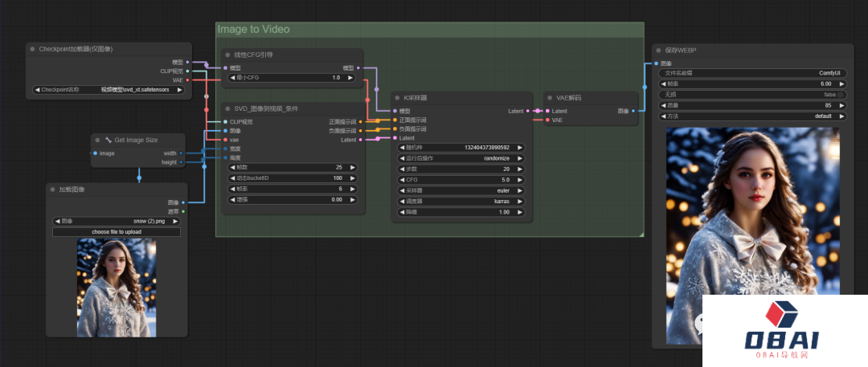Collapse the VAE解码 node via its dot

point(551,98)
